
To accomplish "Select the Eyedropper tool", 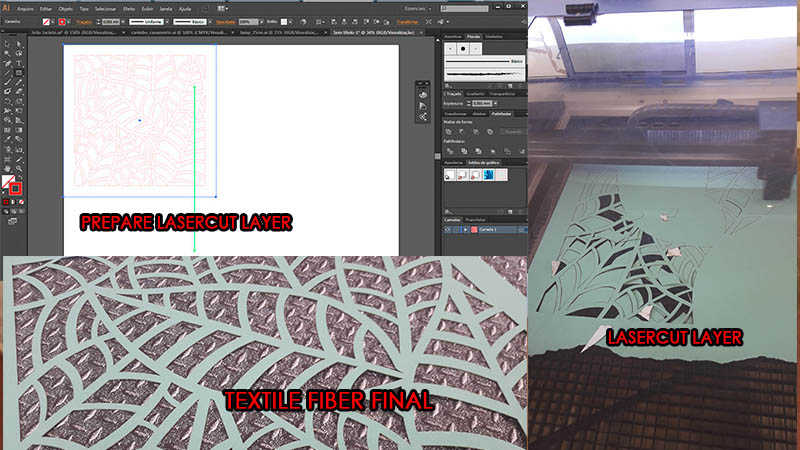I will 7,140.
